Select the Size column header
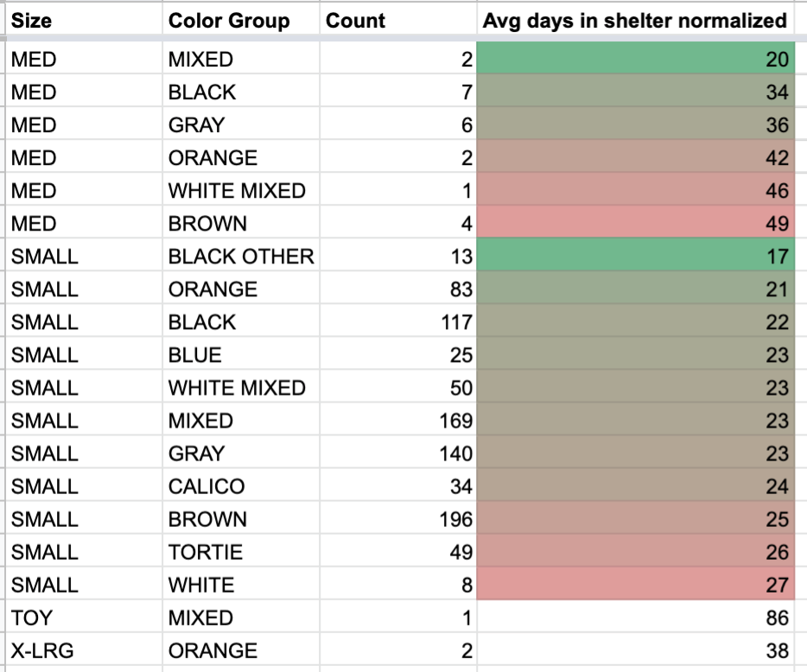 83,21
